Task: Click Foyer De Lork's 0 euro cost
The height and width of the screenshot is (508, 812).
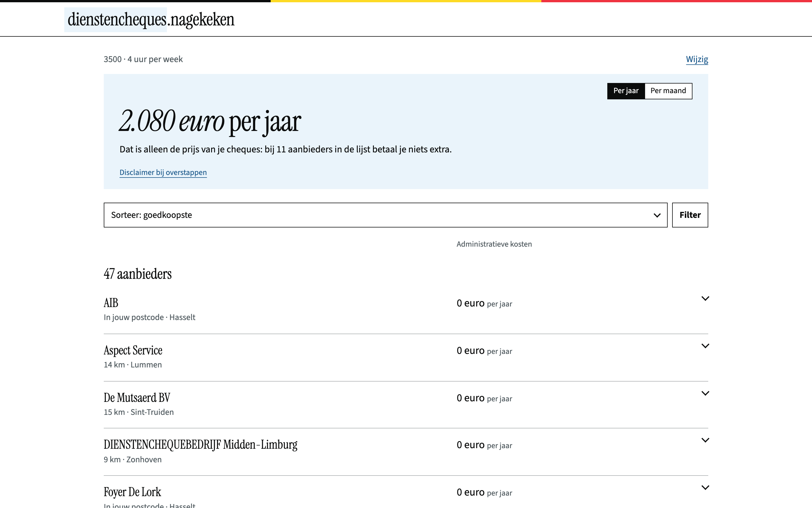Action: 484,492
